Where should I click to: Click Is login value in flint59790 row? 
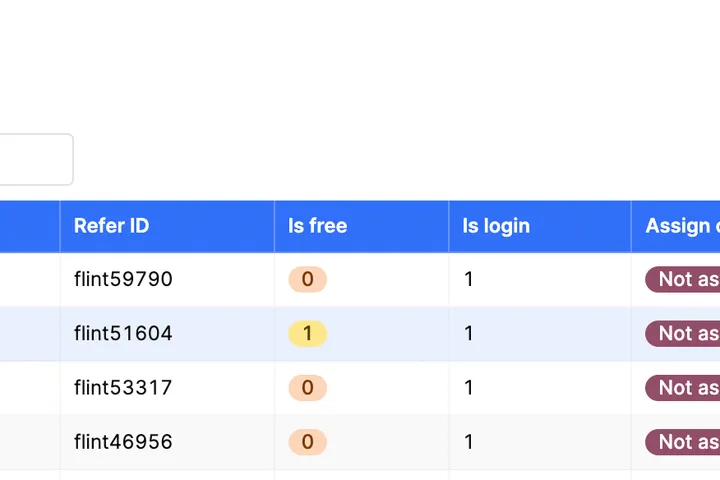(468, 279)
